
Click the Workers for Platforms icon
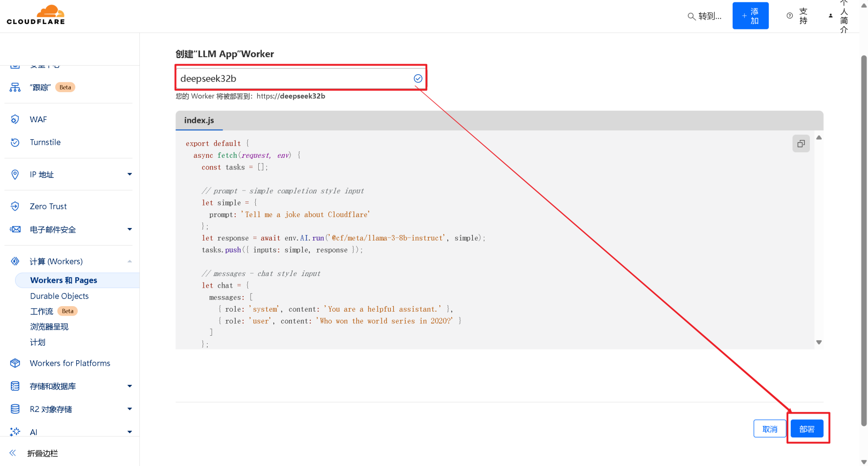click(15, 363)
